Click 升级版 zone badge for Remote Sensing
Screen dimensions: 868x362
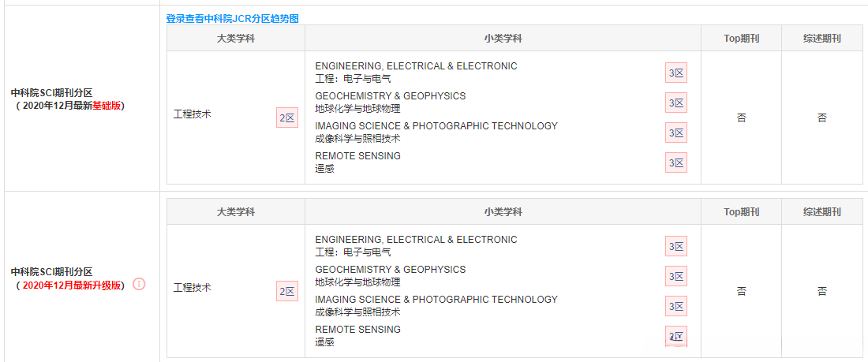tap(676, 337)
